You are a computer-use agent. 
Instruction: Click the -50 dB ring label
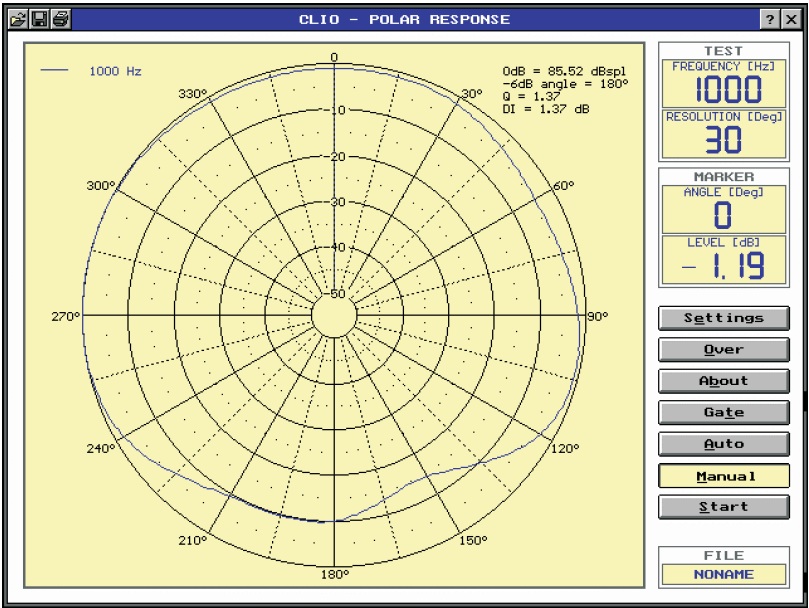336,294
